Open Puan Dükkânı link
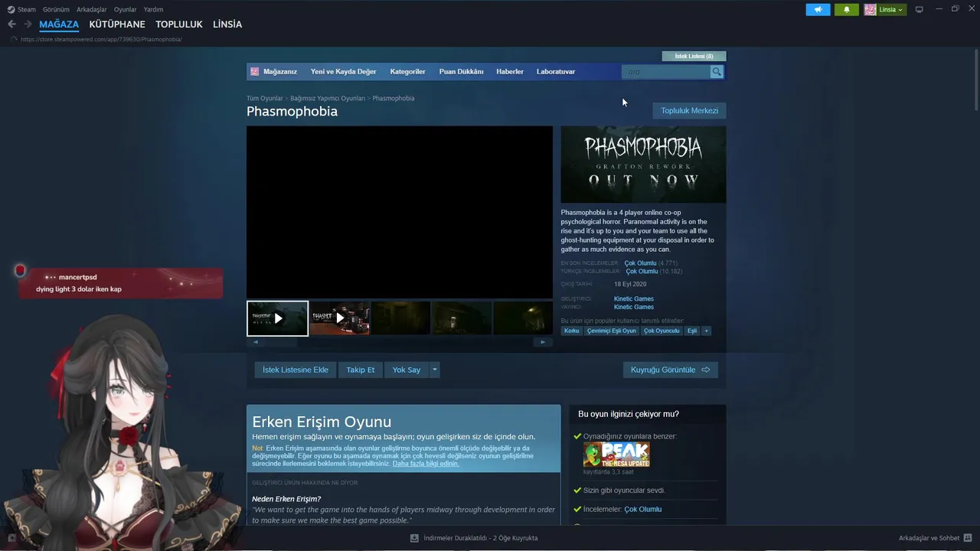980x551 pixels. pos(461,71)
